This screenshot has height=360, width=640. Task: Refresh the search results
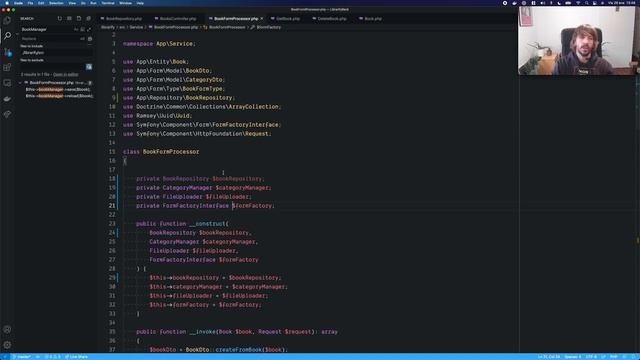(x=60, y=18)
